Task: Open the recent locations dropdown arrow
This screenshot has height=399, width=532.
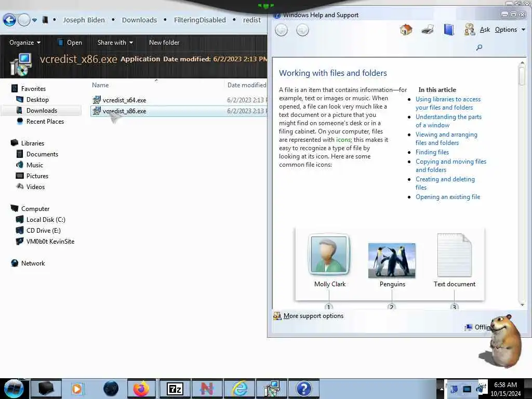Action: [35, 20]
